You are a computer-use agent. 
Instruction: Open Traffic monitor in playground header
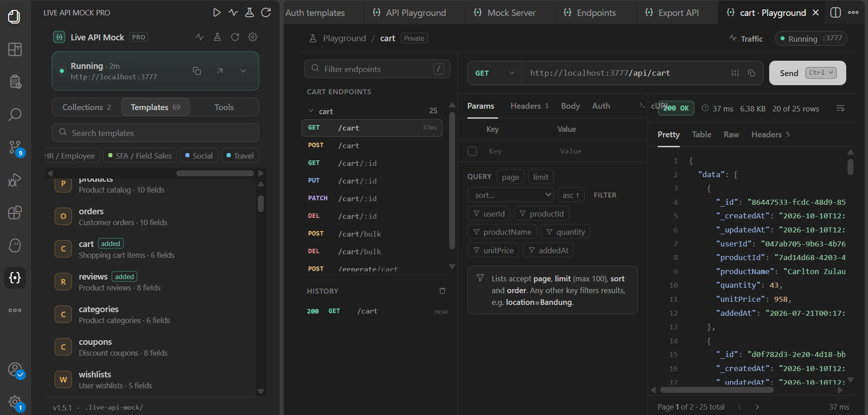pyautogui.click(x=746, y=39)
